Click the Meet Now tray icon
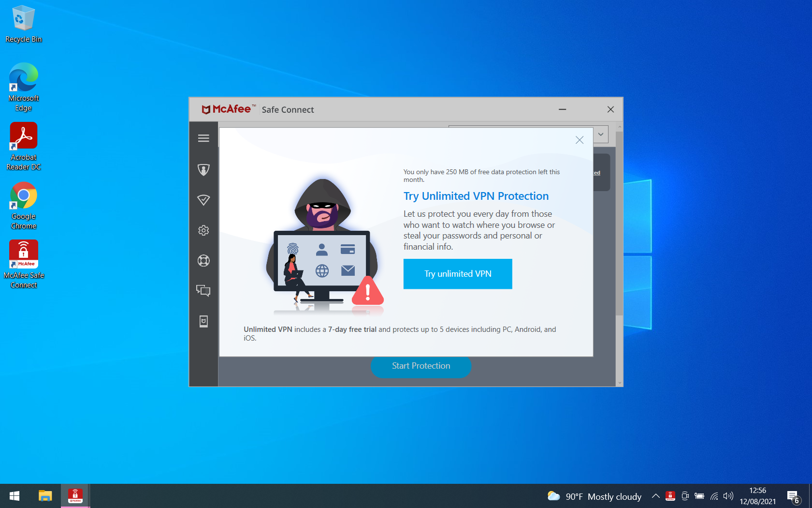The width and height of the screenshot is (812, 508). tap(685, 496)
